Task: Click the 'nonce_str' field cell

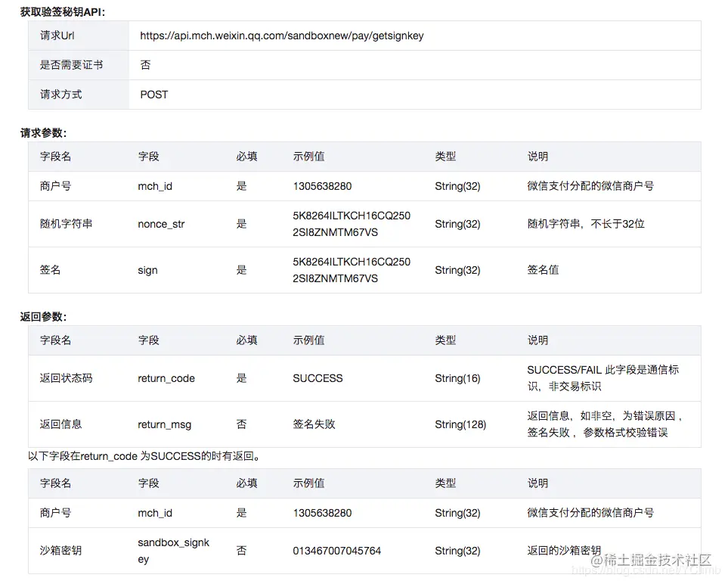Action: 161,224
